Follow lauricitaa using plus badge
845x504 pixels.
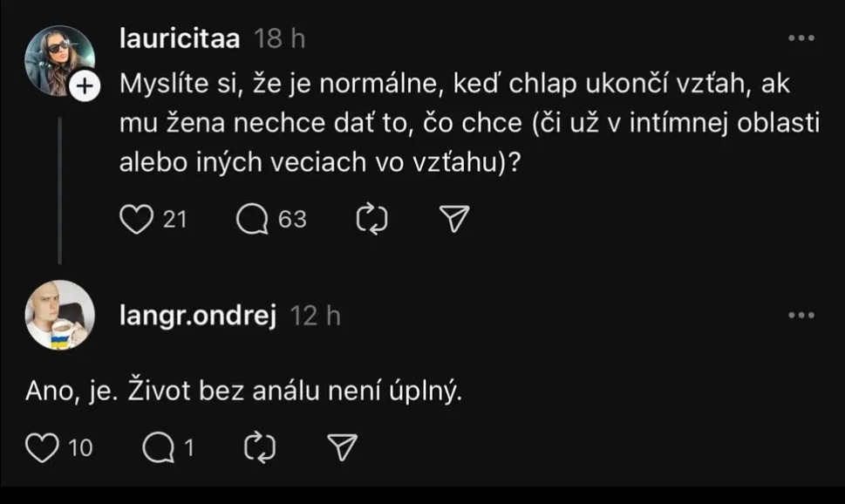(85, 85)
